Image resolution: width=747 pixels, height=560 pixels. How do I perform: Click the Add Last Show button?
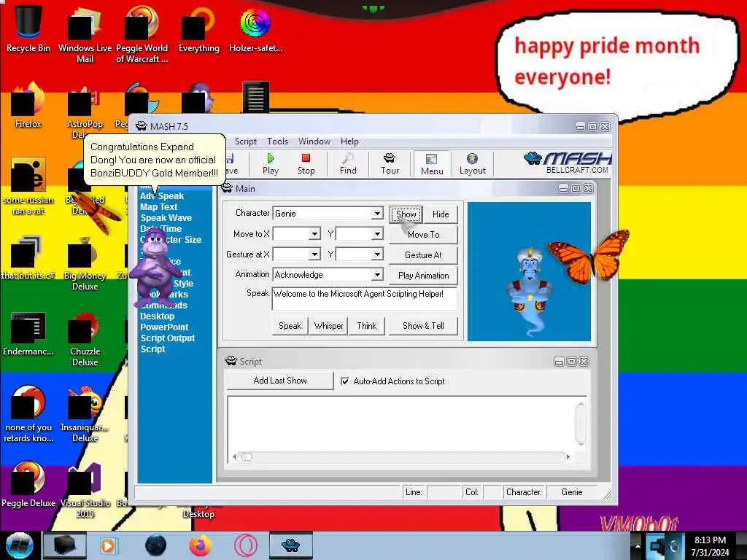(280, 381)
